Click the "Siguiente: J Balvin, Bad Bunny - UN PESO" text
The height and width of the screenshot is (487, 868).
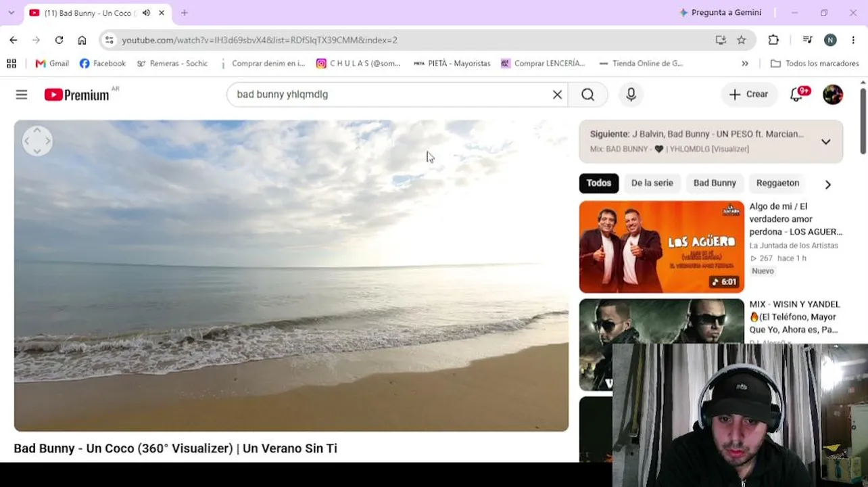697,134
